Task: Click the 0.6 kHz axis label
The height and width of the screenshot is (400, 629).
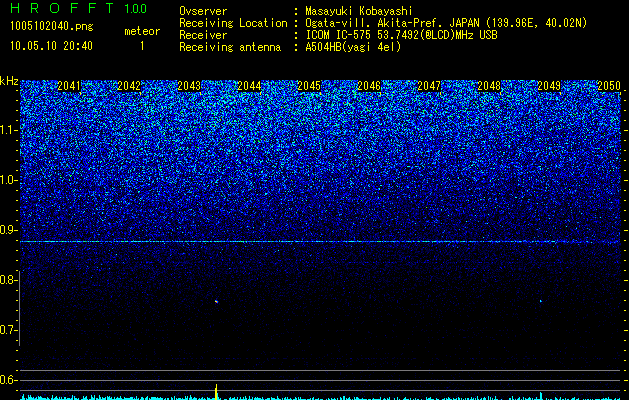Action: tap(8, 380)
